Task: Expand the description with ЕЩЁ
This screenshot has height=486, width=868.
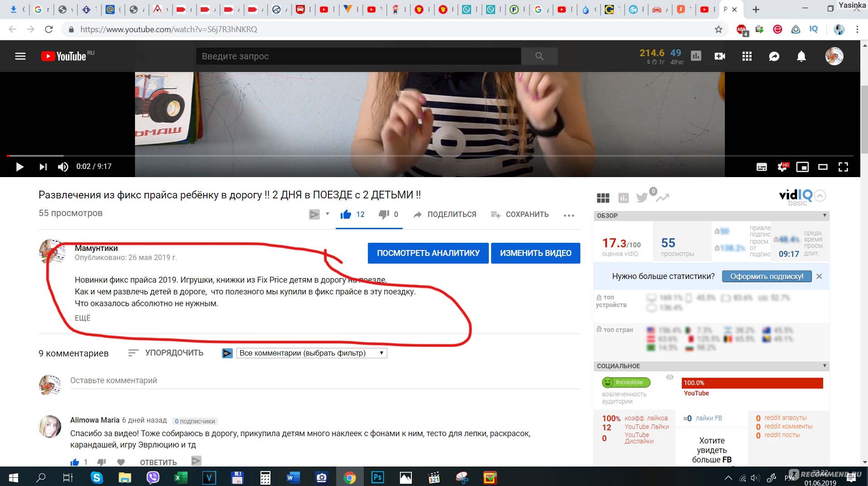Action: [x=82, y=318]
